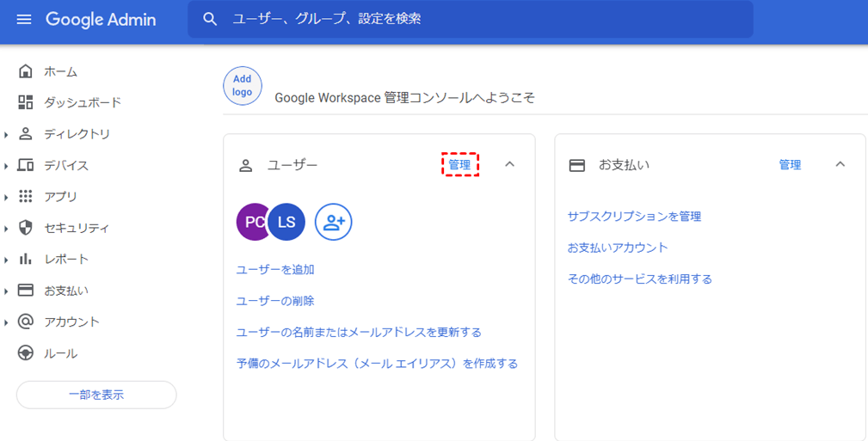Click the add user person-plus icon
The width and height of the screenshot is (868, 441).
(333, 222)
